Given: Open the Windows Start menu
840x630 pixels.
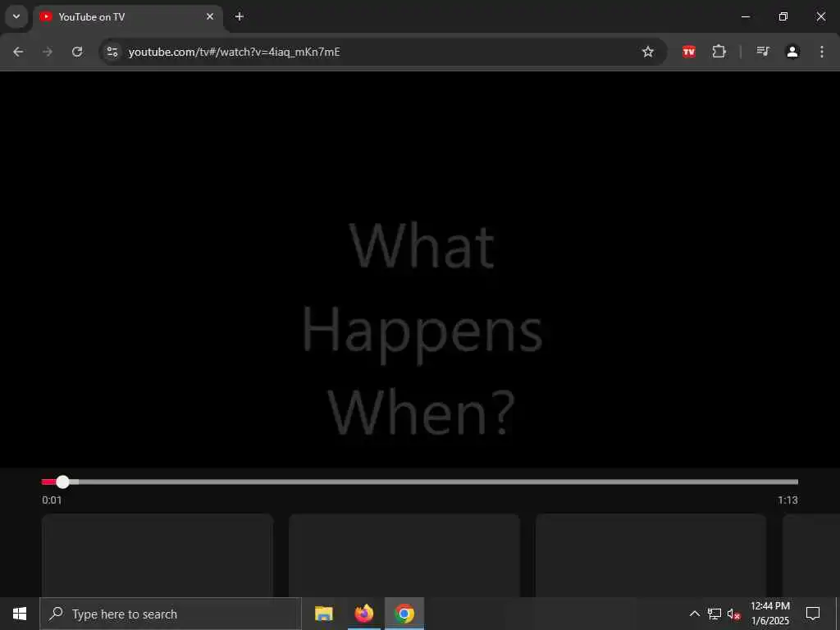Looking at the screenshot, I should click(x=20, y=614).
